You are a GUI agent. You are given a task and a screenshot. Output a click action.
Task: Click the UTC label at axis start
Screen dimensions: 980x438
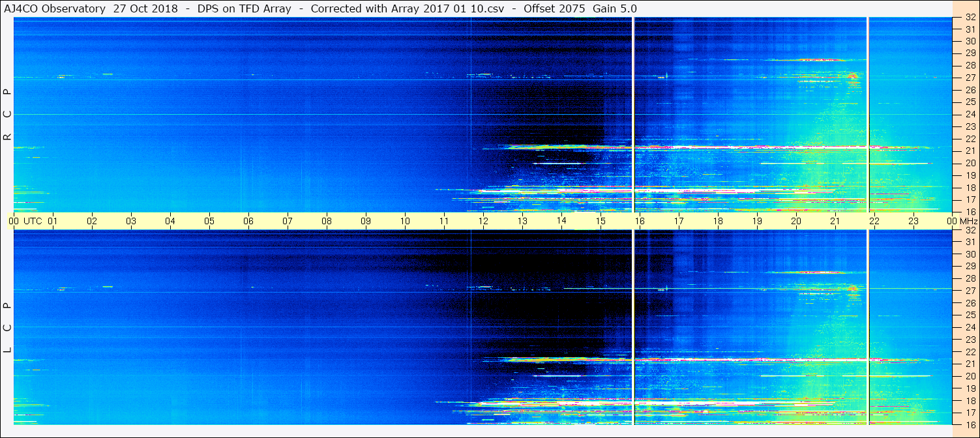coord(33,221)
